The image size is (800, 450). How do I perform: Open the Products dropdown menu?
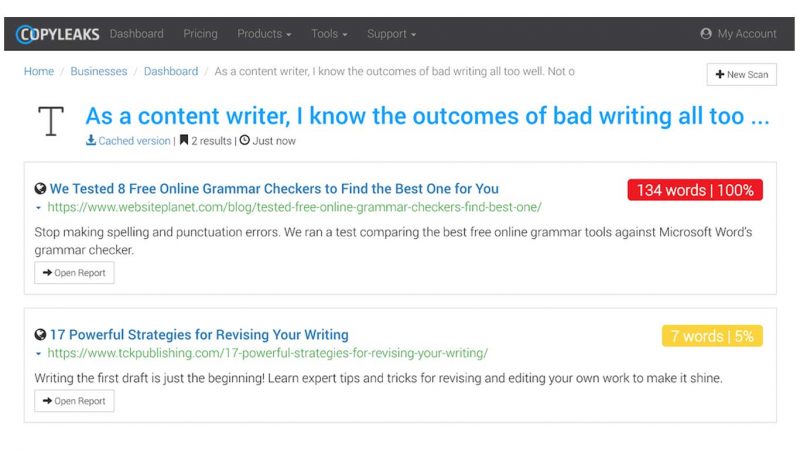(x=264, y=34)
